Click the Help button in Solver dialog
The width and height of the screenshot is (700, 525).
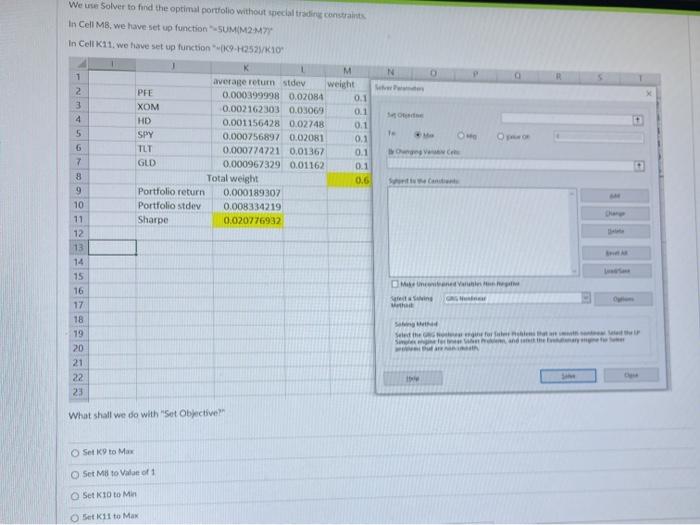pyautogui.click(x=413, y=378)
